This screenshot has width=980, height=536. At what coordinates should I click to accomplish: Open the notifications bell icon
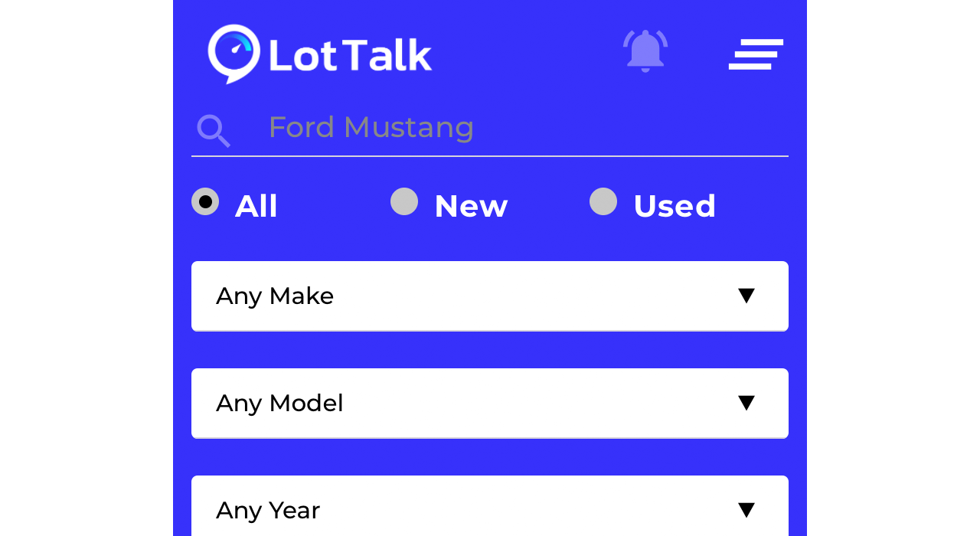645,51
